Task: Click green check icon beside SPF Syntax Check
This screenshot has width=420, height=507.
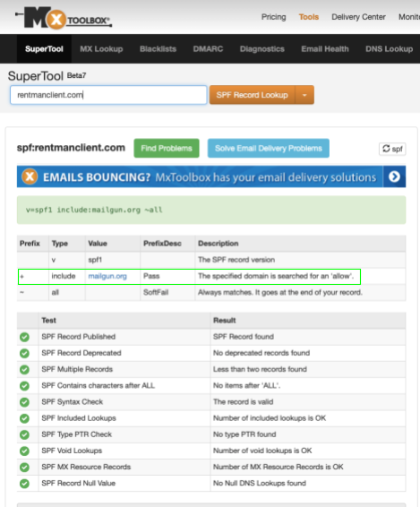Action: (x=24, y=402)
